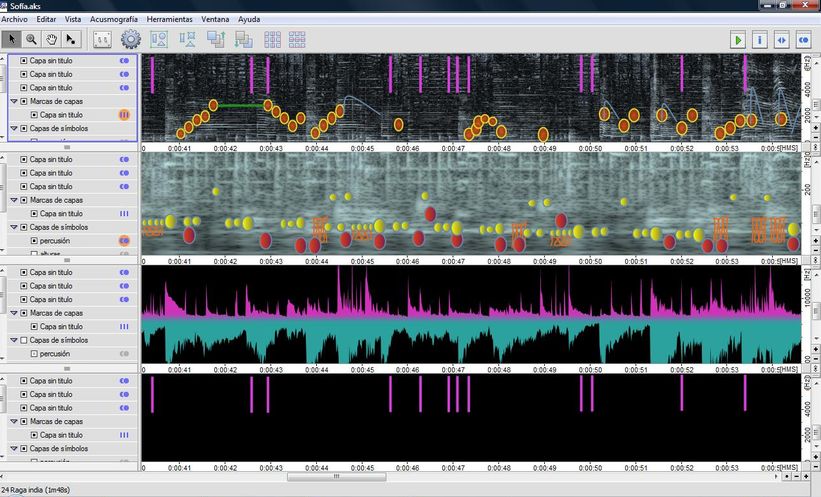Click the blue linked-circles toolbar icon
821x497 pixels.
click(804, 40)
